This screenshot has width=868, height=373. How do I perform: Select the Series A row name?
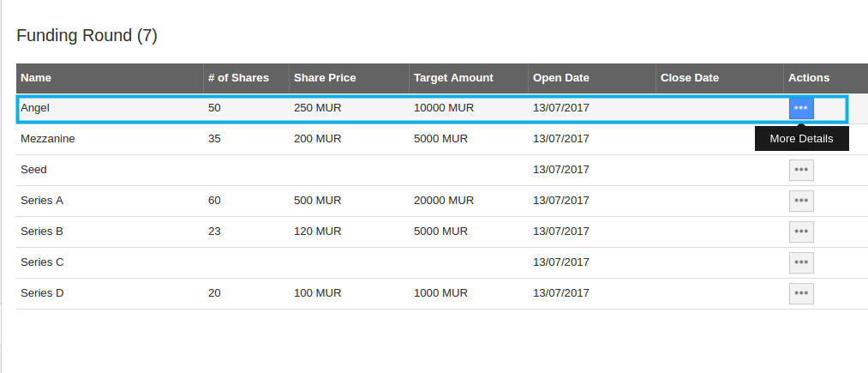point(42,201)
